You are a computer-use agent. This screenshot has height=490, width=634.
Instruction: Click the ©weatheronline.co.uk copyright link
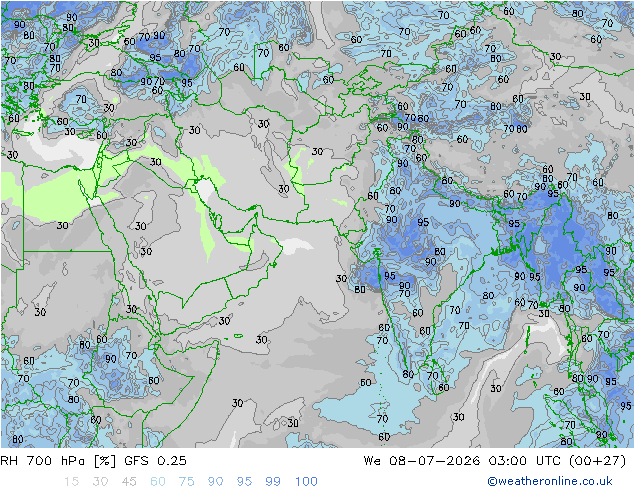550,481
